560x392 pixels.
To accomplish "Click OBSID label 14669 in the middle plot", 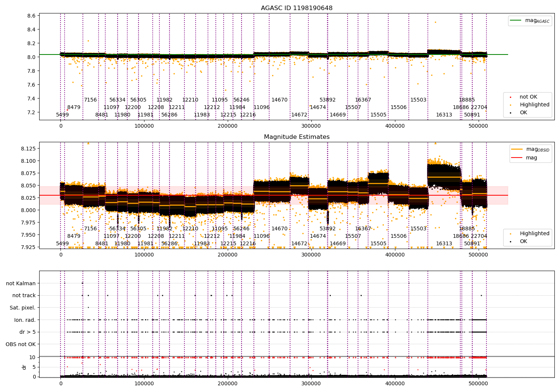I will click(337, 244).
